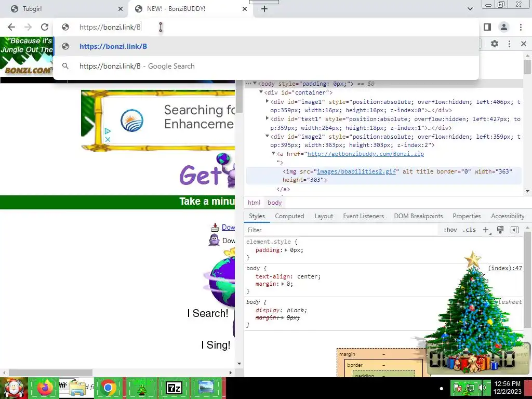Switch to the Computed tab
The width and height of the screenshot is (532, 399).
289,216
